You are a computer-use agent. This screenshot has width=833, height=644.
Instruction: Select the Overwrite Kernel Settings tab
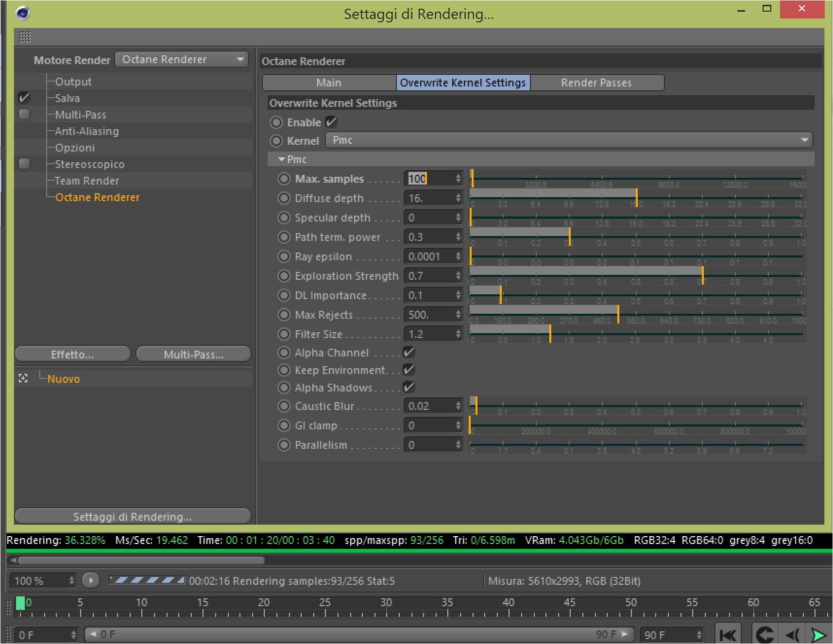click(463, 83)
